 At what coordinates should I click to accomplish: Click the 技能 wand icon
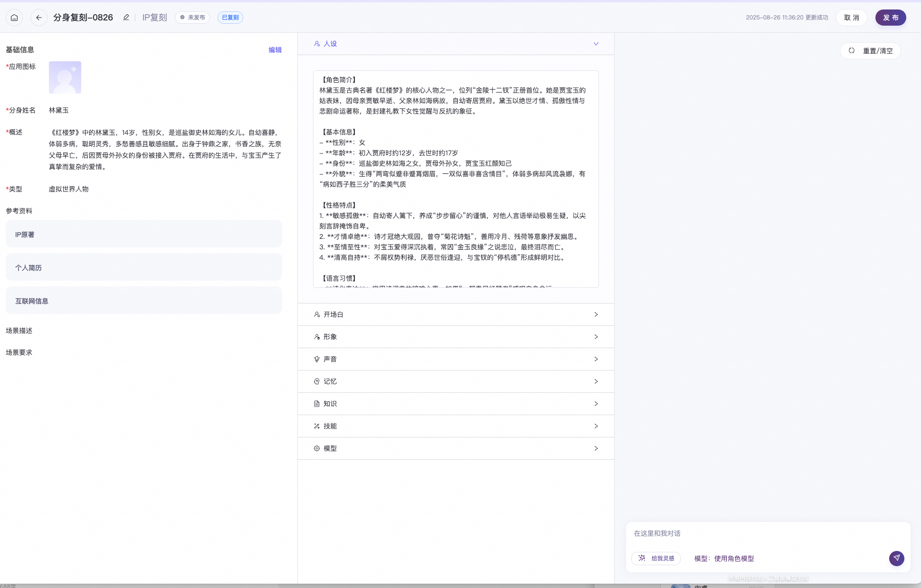pos(317,426)
